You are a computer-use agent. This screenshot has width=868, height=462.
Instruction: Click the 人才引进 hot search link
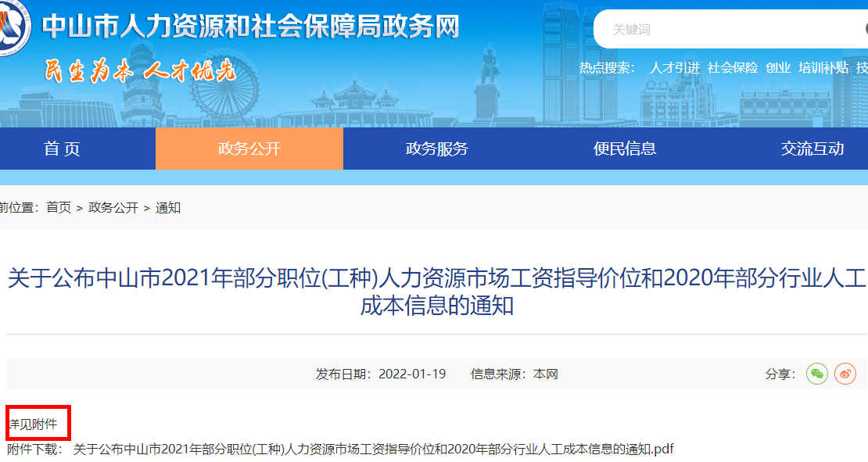tap(674, 68)
